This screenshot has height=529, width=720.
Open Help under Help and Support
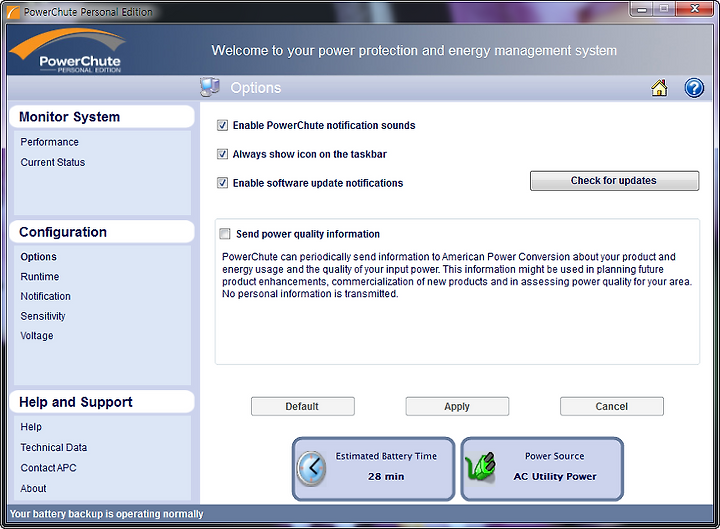click(31, 427)
